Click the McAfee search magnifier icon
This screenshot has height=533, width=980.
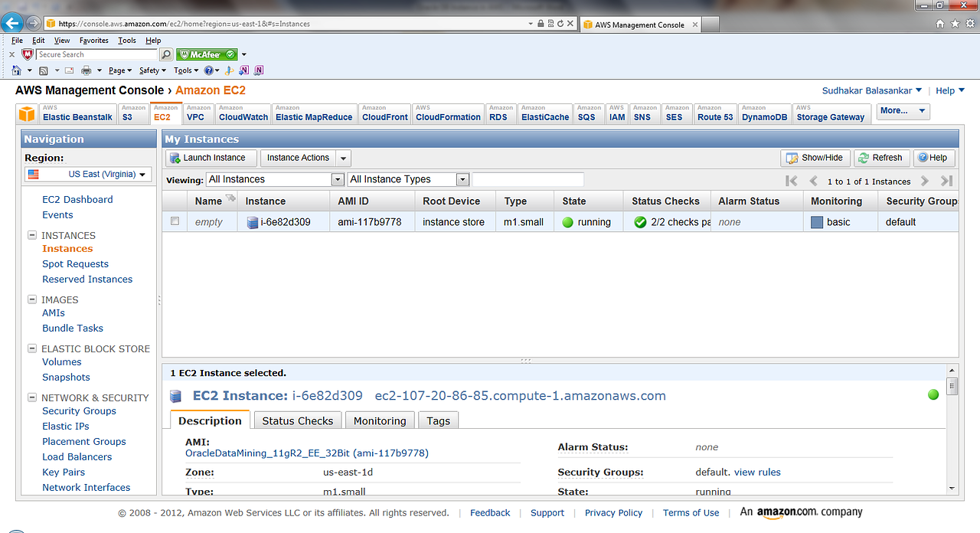(166, 54)
